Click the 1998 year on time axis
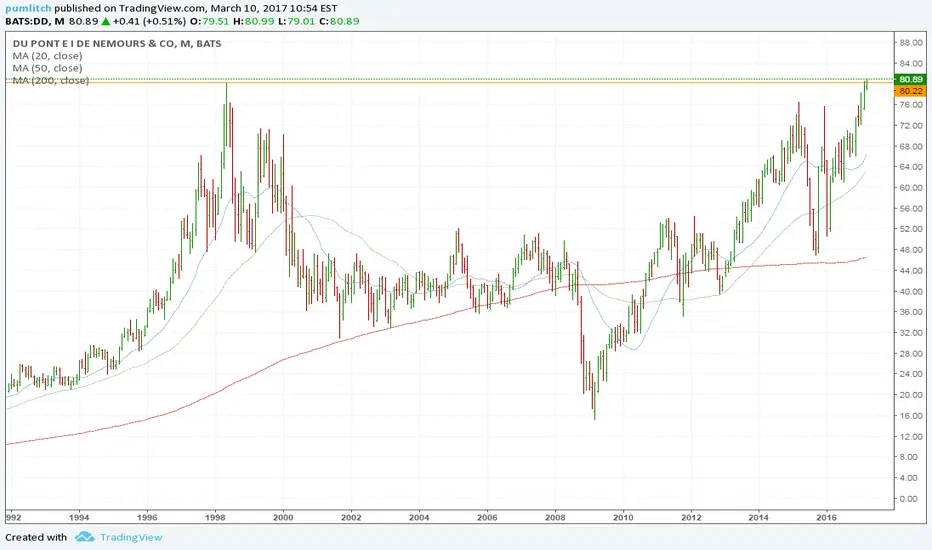932x550 pixels. 215,517
